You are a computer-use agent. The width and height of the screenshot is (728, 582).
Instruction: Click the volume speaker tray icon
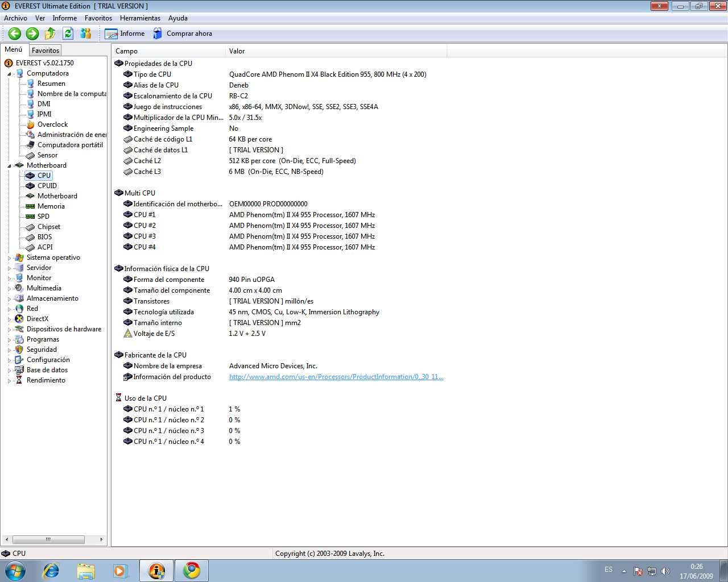[x=665, y=571]
